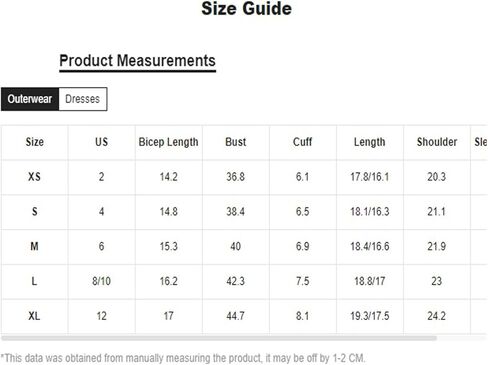Click the 8/10 US size cell
The width and height of the screenshot is (488, 365).
(x=102, y=281)
